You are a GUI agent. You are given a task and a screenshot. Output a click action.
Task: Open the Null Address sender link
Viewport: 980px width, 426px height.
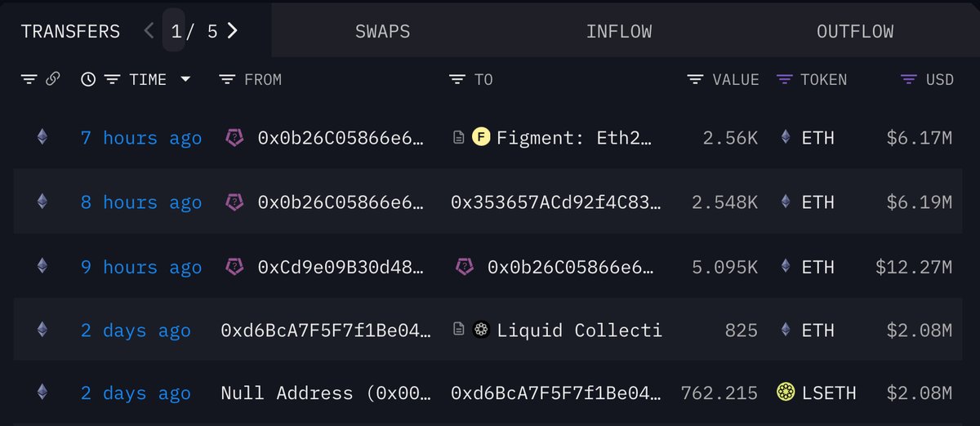[323, 393]
